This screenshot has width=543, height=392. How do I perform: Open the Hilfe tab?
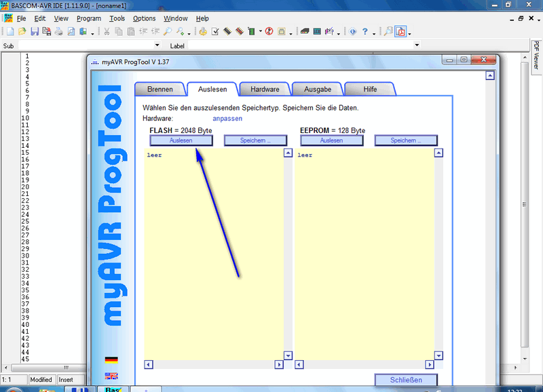(370, 90)
